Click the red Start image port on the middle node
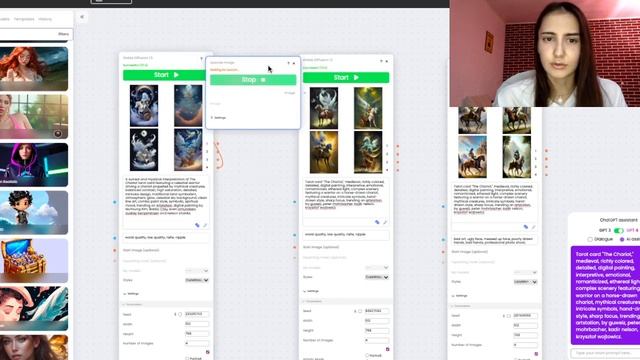640x360 pixels. pos(295,247)
